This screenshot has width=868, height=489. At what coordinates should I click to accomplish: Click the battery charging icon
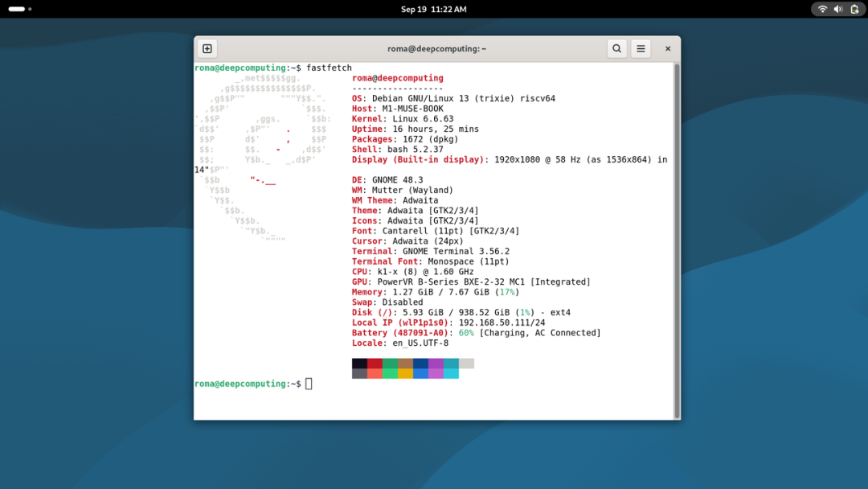click(x=854, y=10)
